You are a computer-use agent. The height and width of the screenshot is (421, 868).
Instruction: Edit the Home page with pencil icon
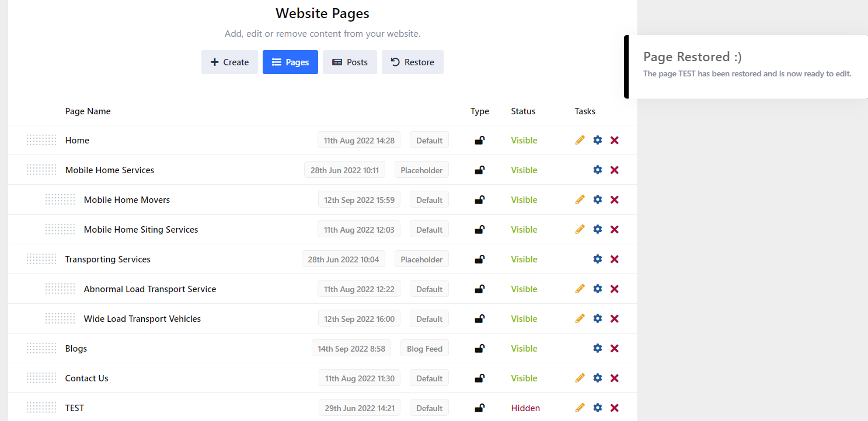click(580, 140)
